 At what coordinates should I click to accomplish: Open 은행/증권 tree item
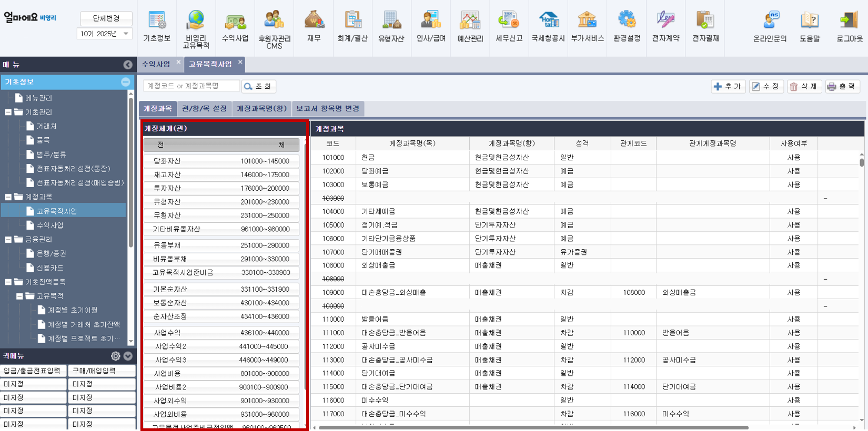51,253
